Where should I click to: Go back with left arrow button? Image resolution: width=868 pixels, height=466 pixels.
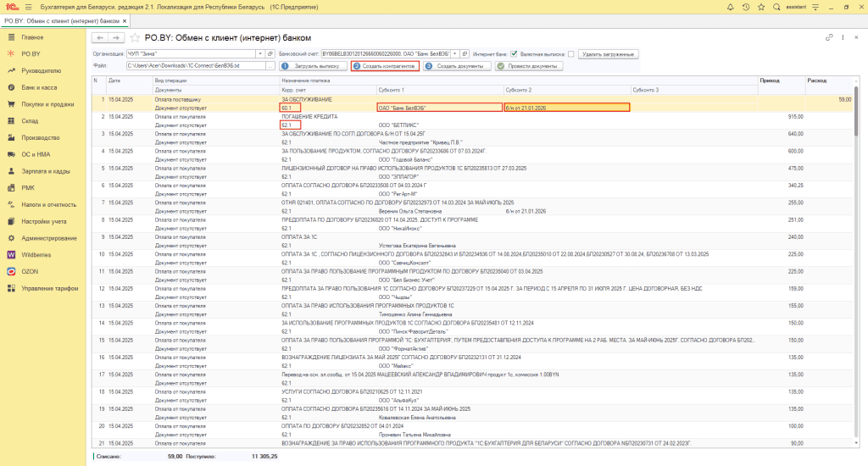99,38
